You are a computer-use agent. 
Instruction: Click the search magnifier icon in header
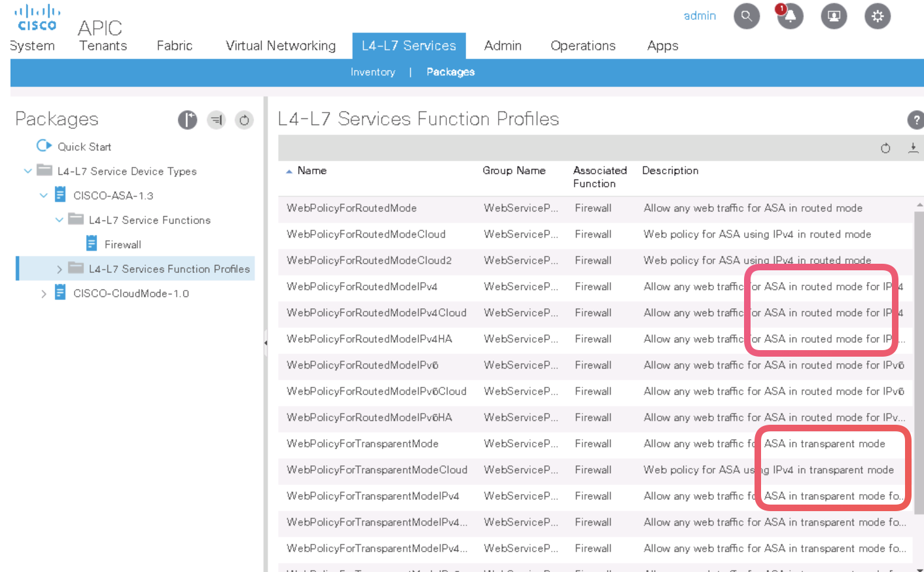[x=746, y=16]
